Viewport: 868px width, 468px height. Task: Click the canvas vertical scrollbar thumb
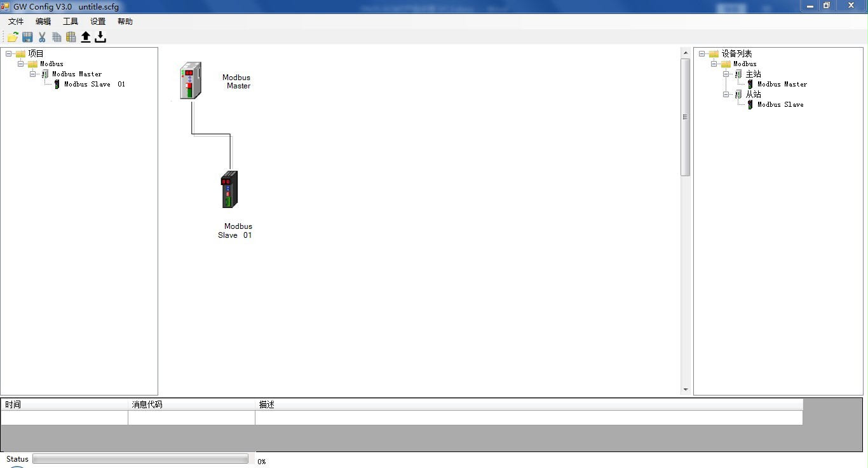tap(685, 117)
